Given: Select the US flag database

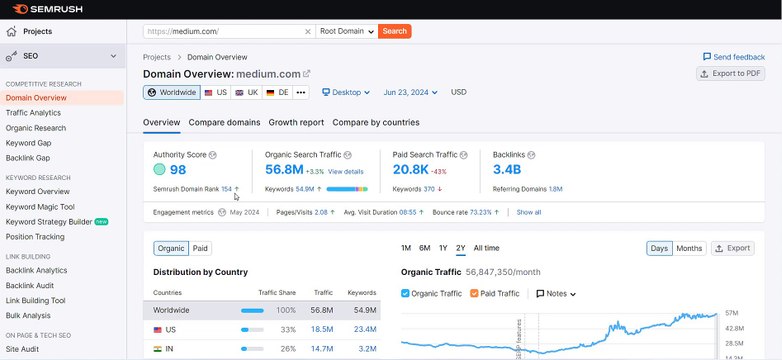Looking at the screenshot, I should tap(215, 93).
